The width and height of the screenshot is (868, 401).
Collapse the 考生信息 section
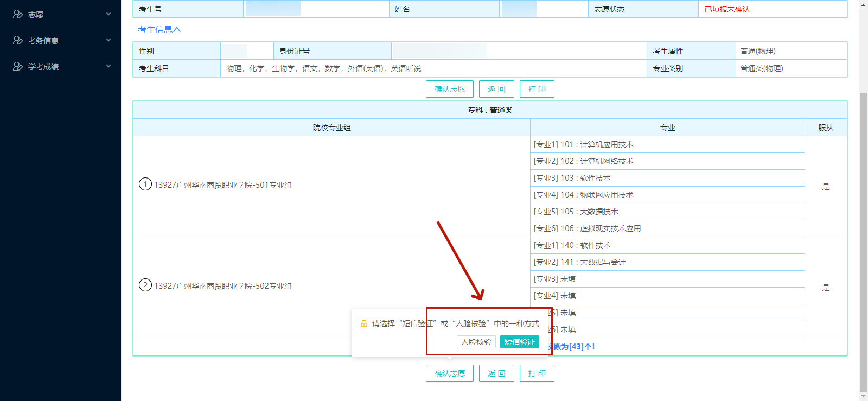pyautogui.click(x=159, y=29)
